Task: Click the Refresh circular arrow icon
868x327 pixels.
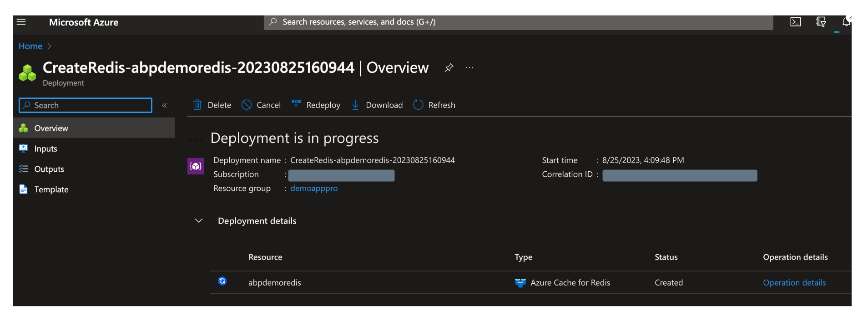Action: pyautogui.click(x=418, y=105)
